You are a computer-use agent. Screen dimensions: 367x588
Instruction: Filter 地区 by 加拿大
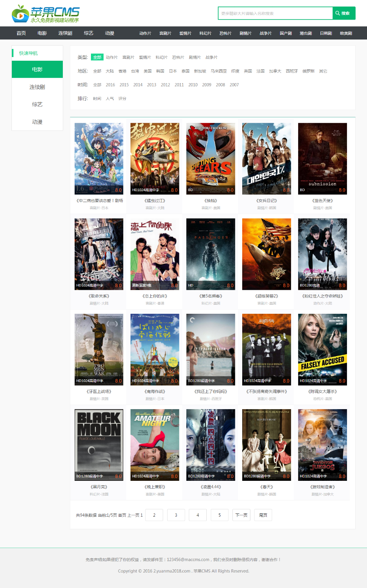tap(275, 71)
